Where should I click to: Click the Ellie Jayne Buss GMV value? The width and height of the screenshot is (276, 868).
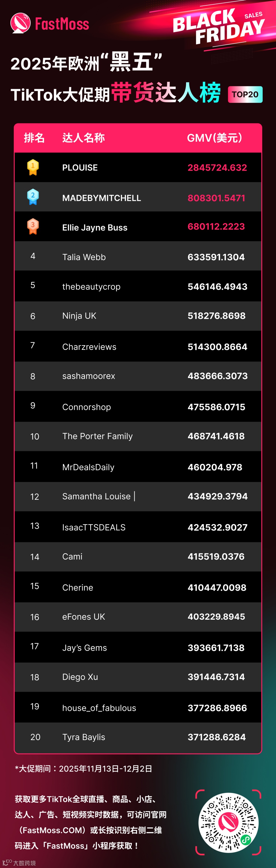tap(216, 226)
